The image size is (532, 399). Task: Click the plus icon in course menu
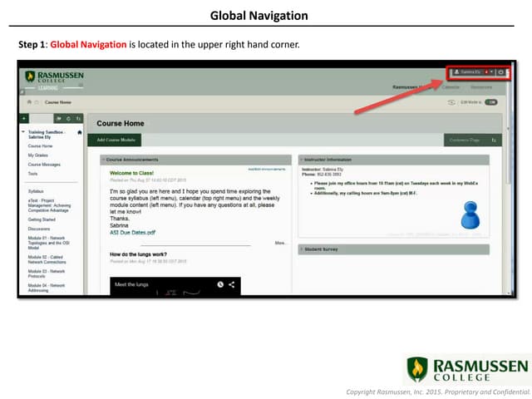coord(24,119)
